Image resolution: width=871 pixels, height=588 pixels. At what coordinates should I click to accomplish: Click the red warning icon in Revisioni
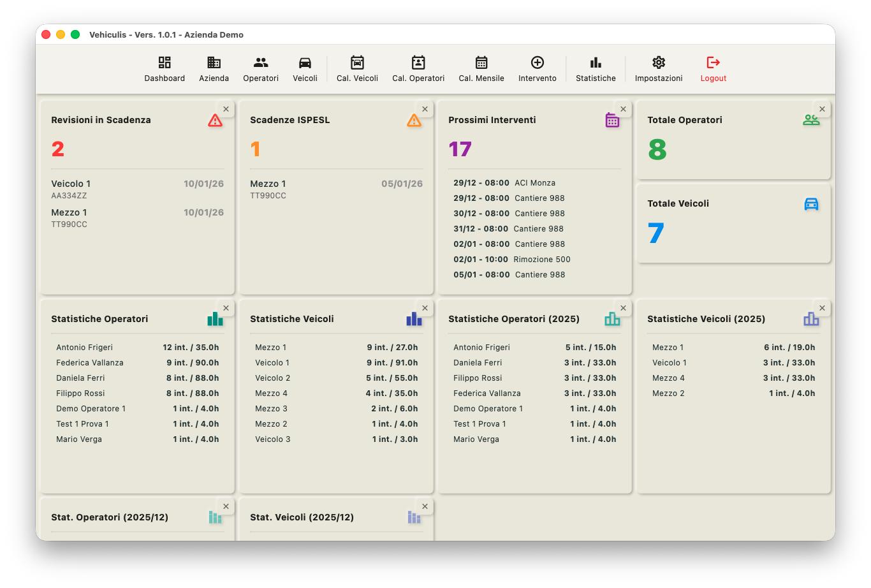point(216,120)
